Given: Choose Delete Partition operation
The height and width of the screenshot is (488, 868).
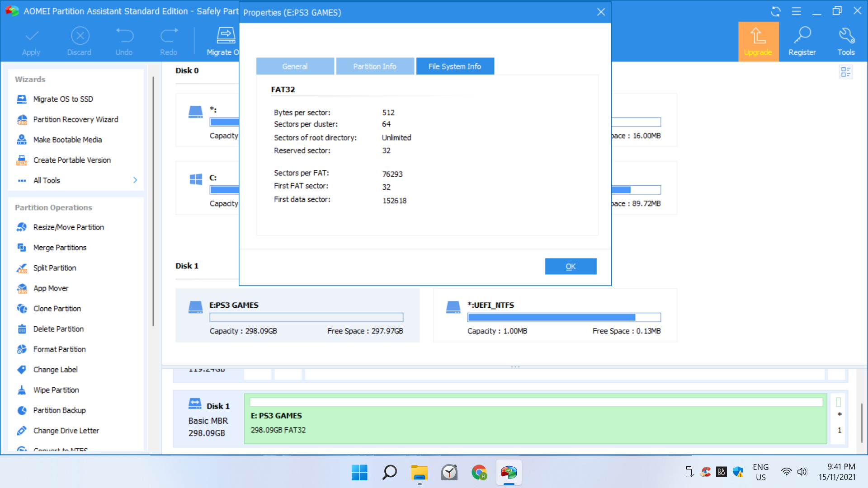Looking at the screenshot, I should coord(58,329).
